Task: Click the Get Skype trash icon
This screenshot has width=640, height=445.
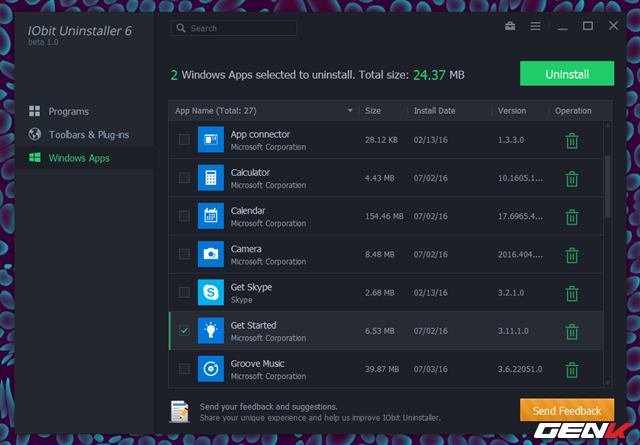Action: pos(572,293)
